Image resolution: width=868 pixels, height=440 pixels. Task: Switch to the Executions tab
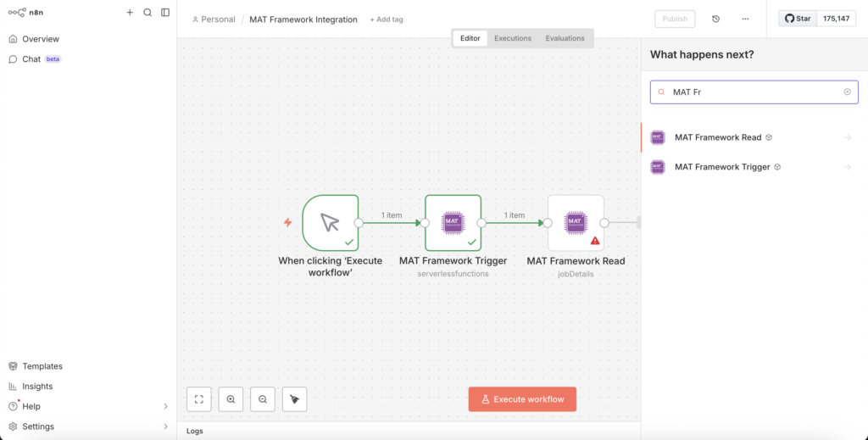513,38
